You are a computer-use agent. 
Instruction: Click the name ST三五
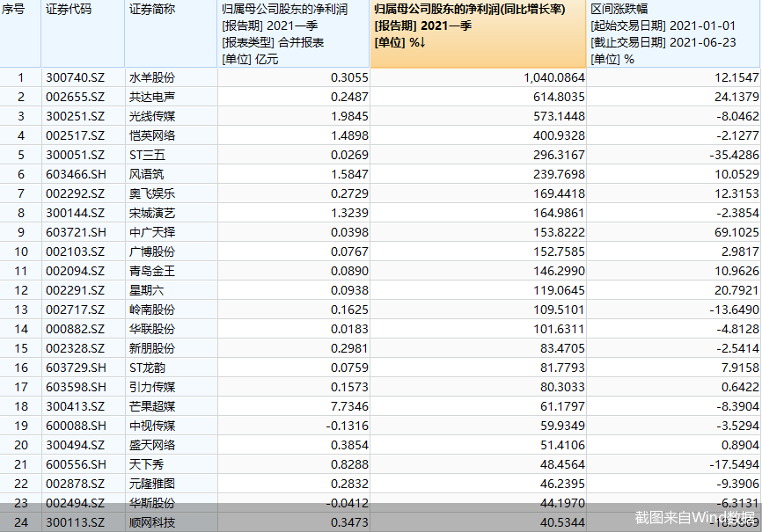click(147, 155)
